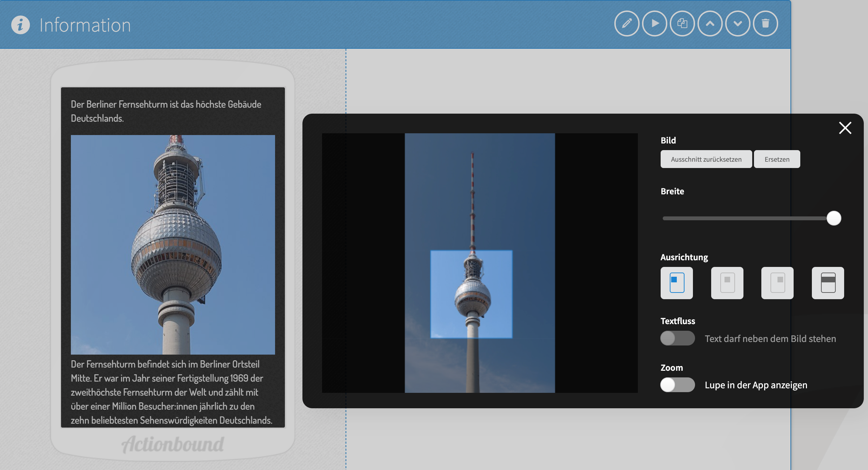Click the pencil edit icon in header

tap(627, 24)
